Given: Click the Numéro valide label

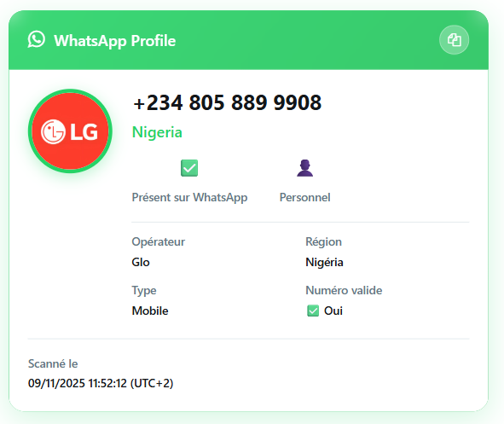Looking at the screenshot, I should 344,290.
